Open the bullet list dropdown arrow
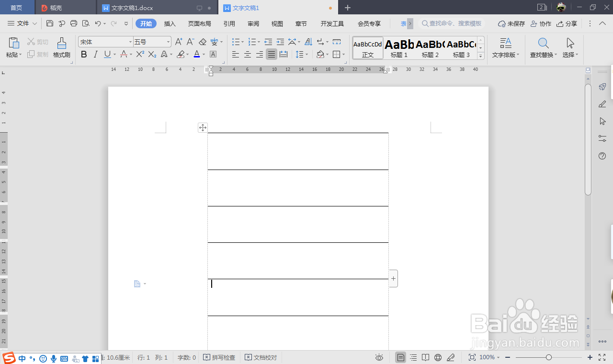Viewport: 613px width, 364px height. [x=243, y=42]
